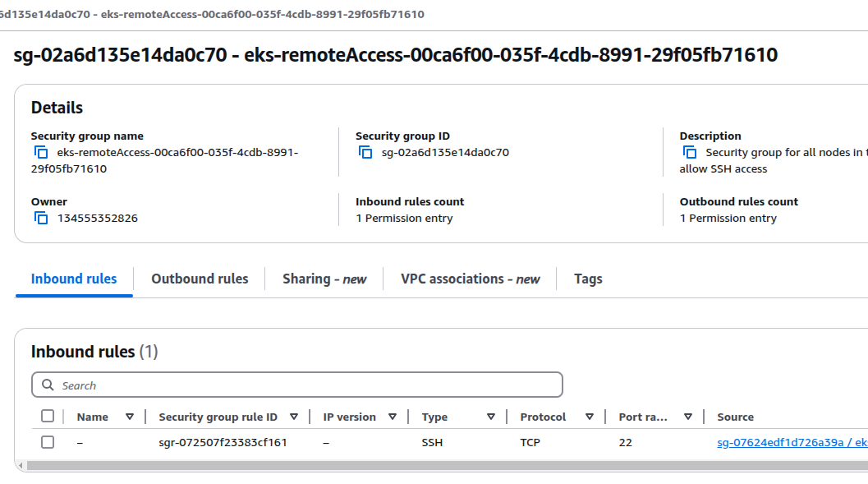Click the page title heading

coord(395,55)
